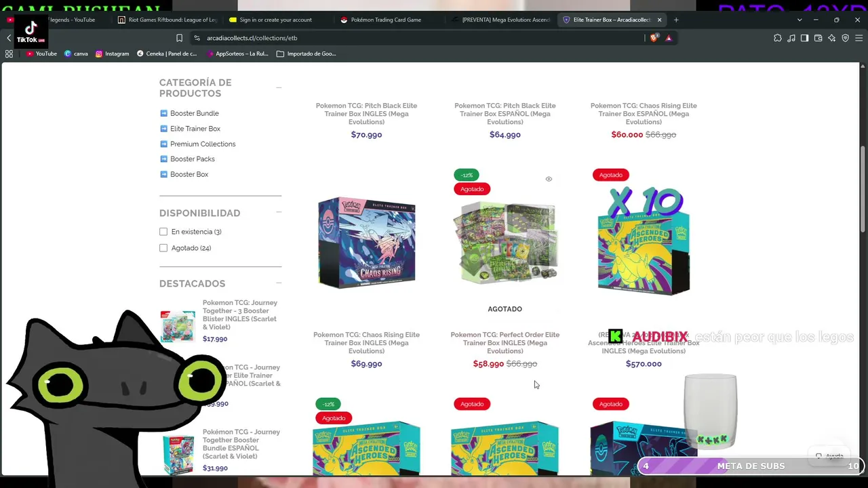Bookmark this page with the bookmark icon
The width and height of the screenshot is (868, 488).
(179, 38)
